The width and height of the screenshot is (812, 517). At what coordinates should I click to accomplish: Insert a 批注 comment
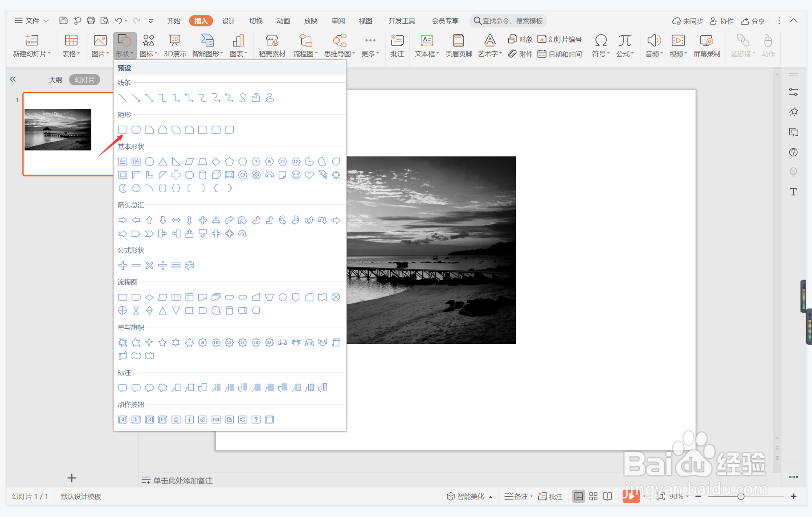[x=397, y=46]
